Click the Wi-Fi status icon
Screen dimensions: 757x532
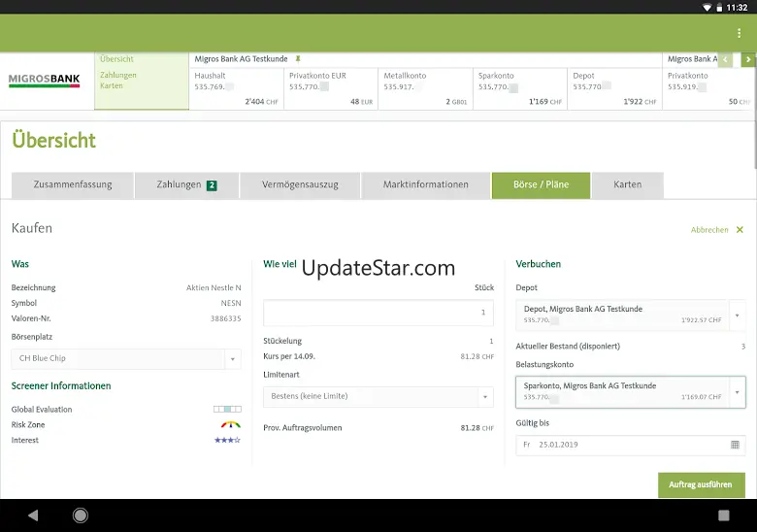707,7
